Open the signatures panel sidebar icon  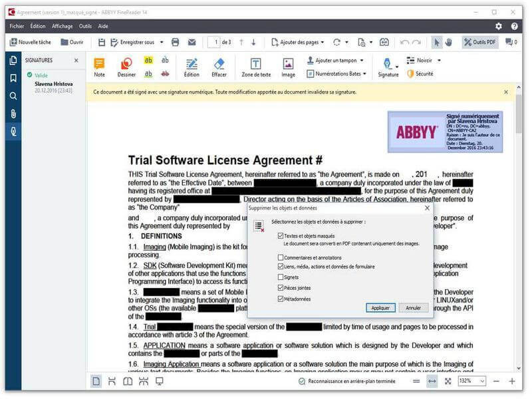(x=13, y=132)
